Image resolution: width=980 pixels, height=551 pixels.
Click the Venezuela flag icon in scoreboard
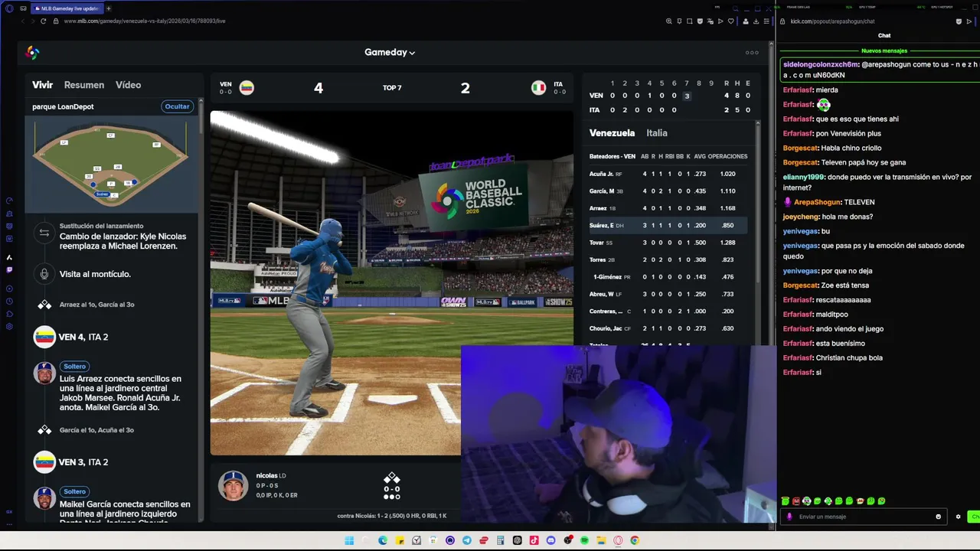tap(247, 88)
